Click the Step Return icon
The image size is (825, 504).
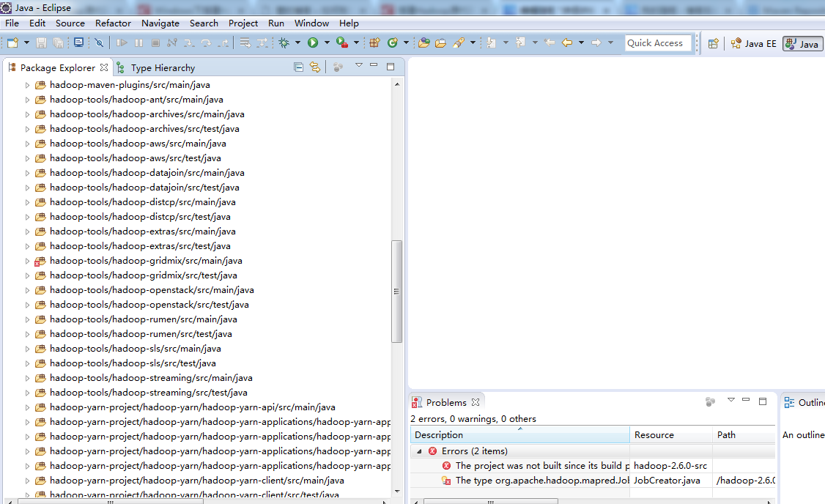coord(223,42)
